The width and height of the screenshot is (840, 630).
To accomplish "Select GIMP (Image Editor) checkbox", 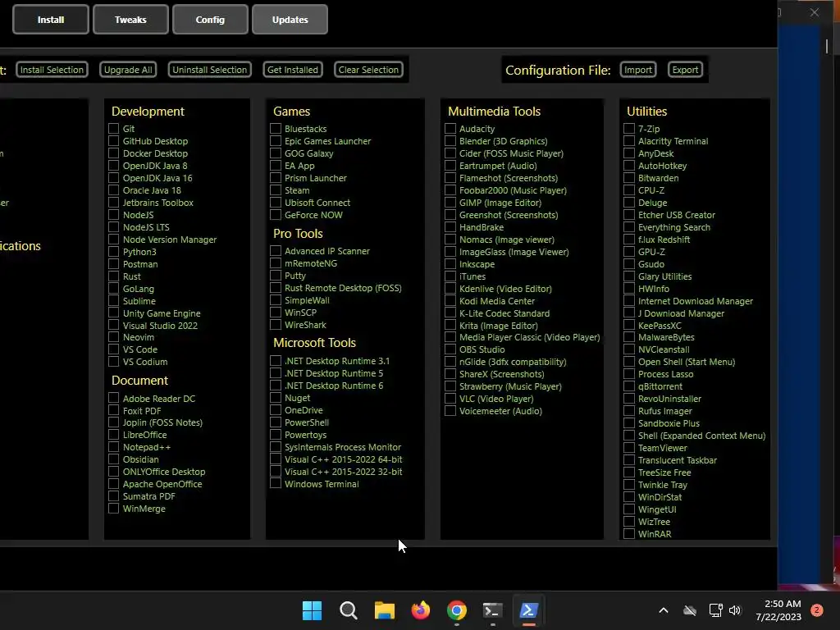I will click(450, 203).
